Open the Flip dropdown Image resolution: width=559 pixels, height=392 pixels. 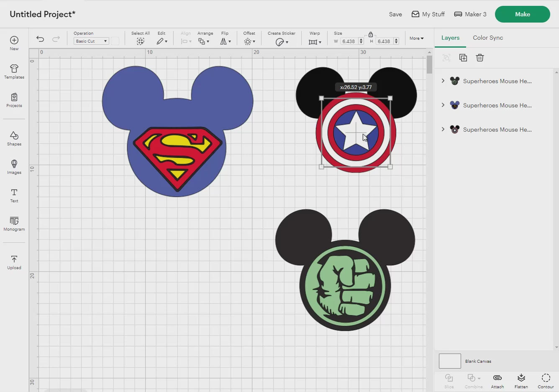pos(226,41)
